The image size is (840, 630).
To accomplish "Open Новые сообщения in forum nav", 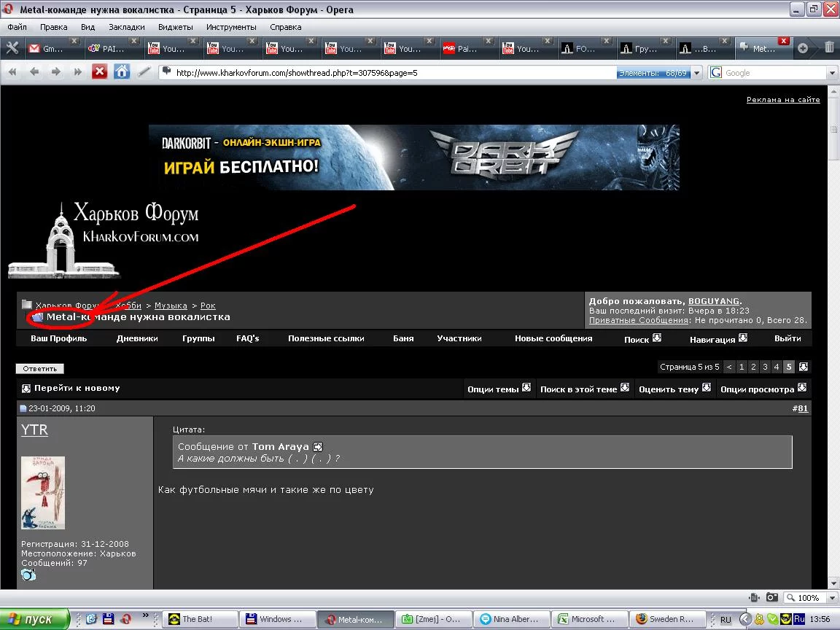I will pyautogui.click(x=553, y=338).
